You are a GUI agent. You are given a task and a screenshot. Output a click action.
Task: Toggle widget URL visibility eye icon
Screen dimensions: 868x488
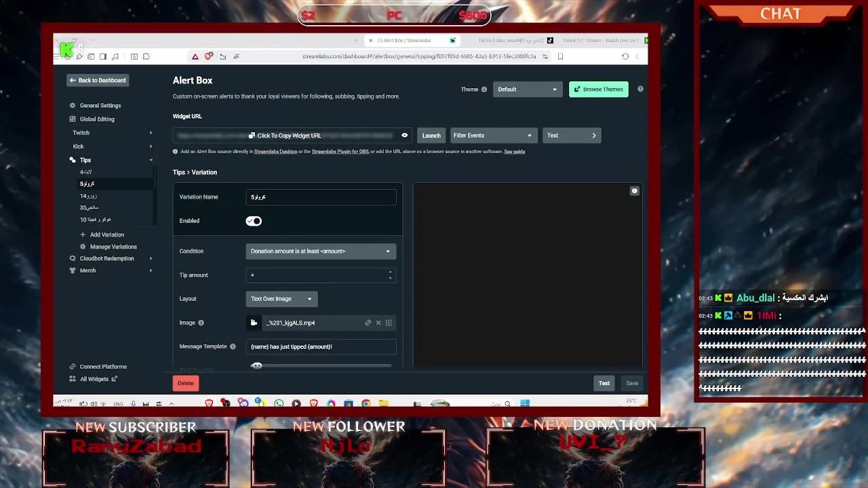405,136
